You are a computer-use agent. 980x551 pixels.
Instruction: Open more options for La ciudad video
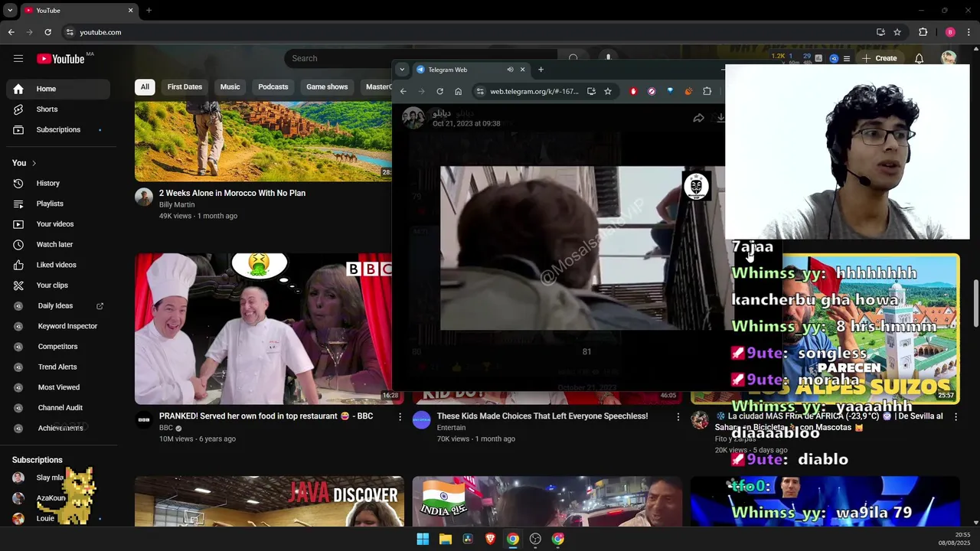[955, 417]
